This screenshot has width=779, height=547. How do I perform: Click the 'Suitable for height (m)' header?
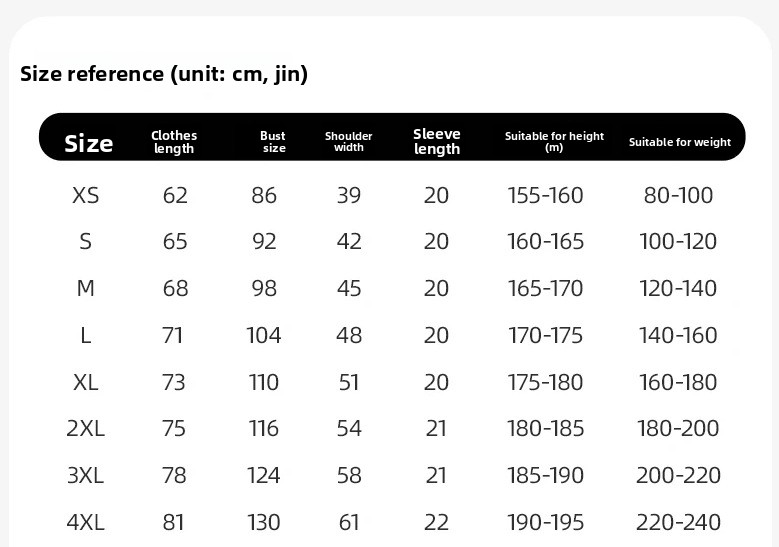coord(554,141)
